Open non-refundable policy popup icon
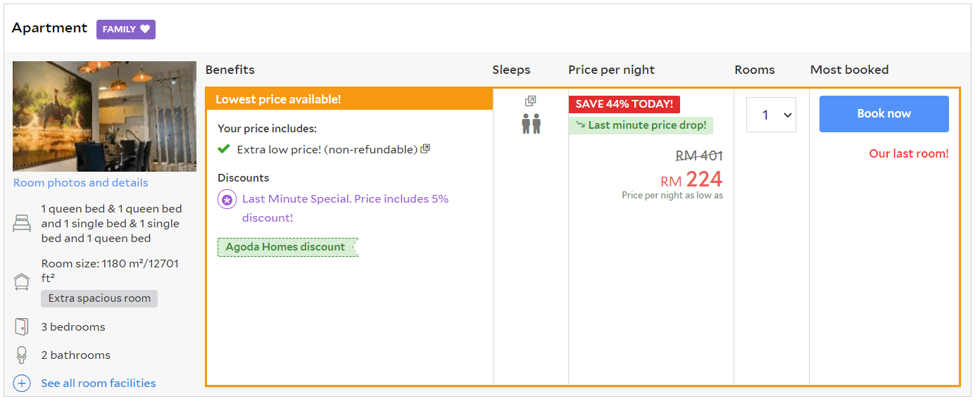 pyautogui.click(x=425, y=149)
